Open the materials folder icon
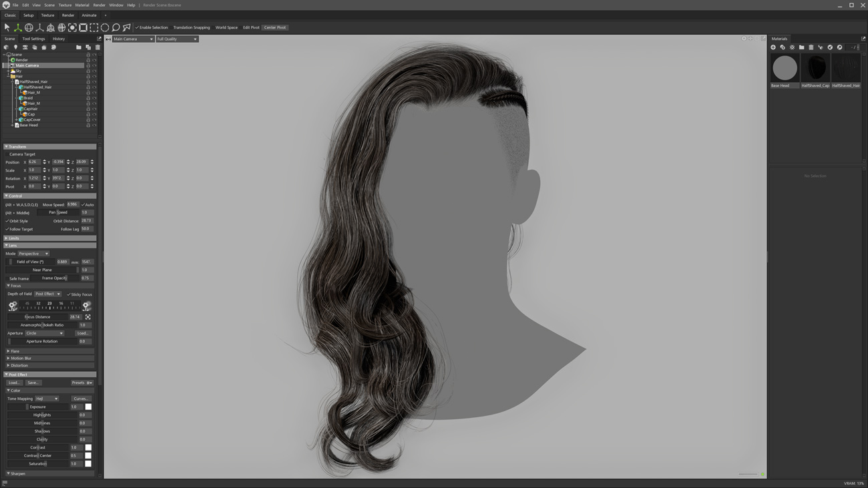This screenshot has width=868, height=488. coord(801,47)
